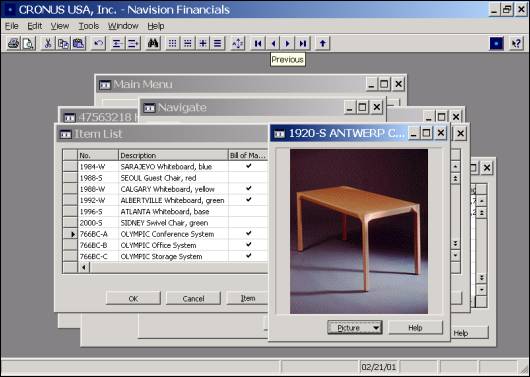
Task: Bring the Navigate window title bar forward
Action: tap(242, 108)
